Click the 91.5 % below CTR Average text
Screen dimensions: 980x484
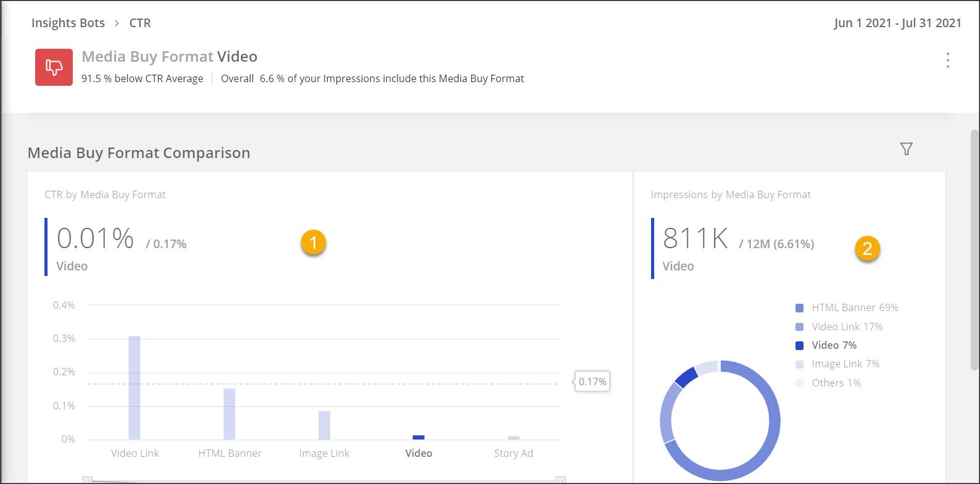pos(143,78)
